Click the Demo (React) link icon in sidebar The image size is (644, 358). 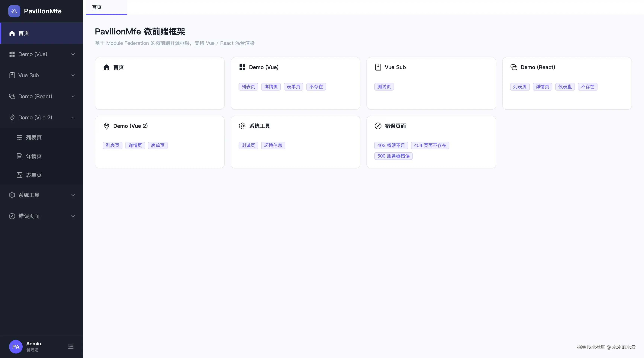tap(12, 96)
